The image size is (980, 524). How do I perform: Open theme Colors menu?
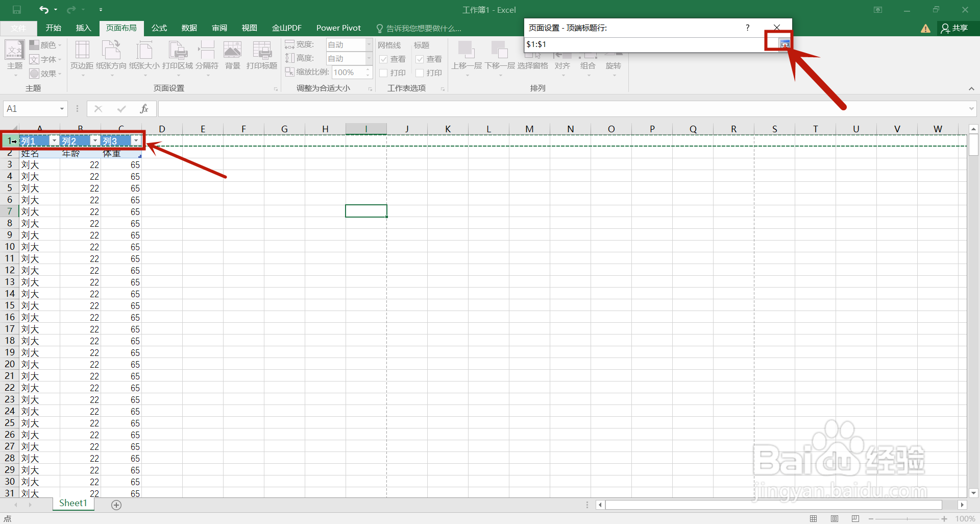pyautogui.click(x=45, y=45)
